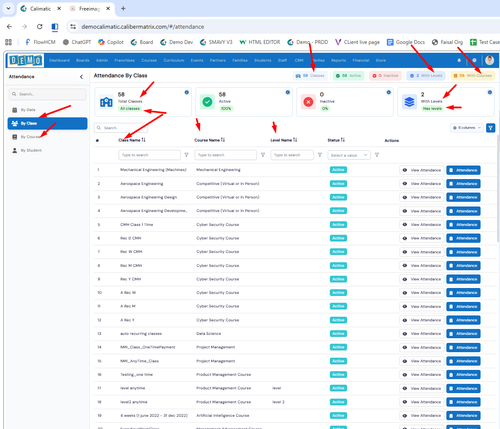Open Courses in top navigation
This screenshot has height=429, width=500.
[x=149, y=60]
